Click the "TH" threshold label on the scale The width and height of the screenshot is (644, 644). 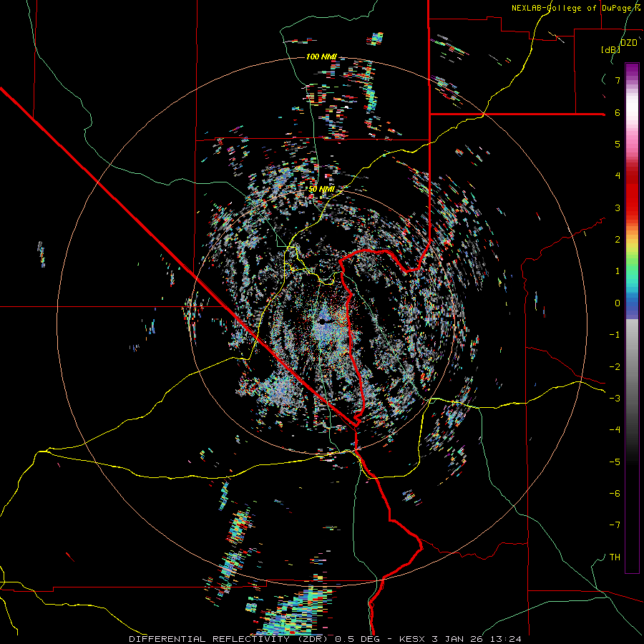pyautogui.click(x=615, y=557)
